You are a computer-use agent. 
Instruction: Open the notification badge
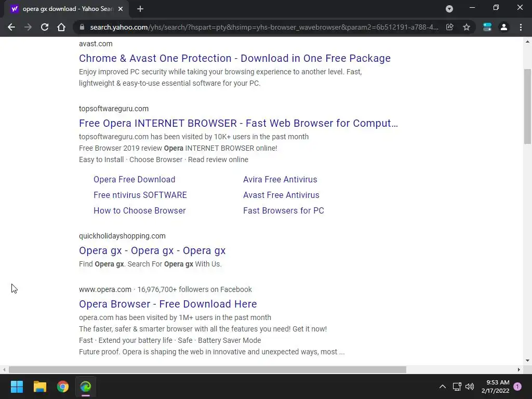coord(517,387)
